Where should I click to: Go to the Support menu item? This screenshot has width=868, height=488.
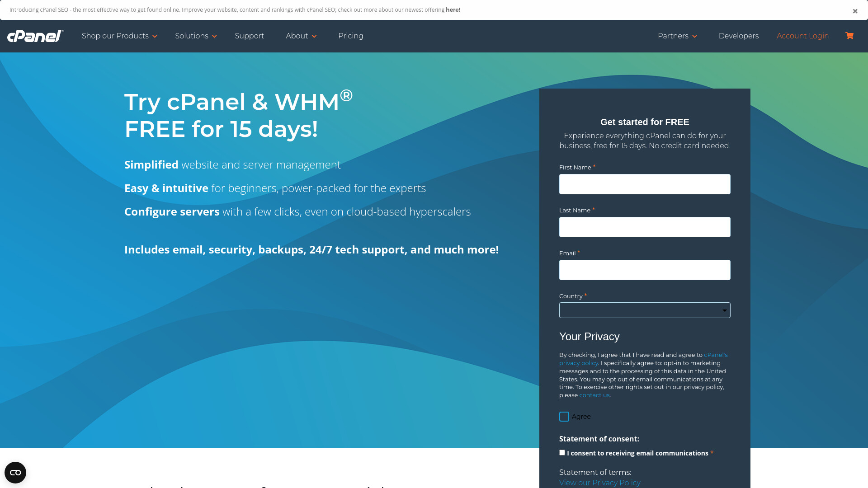pyautogui.click(x=249, y=36)
